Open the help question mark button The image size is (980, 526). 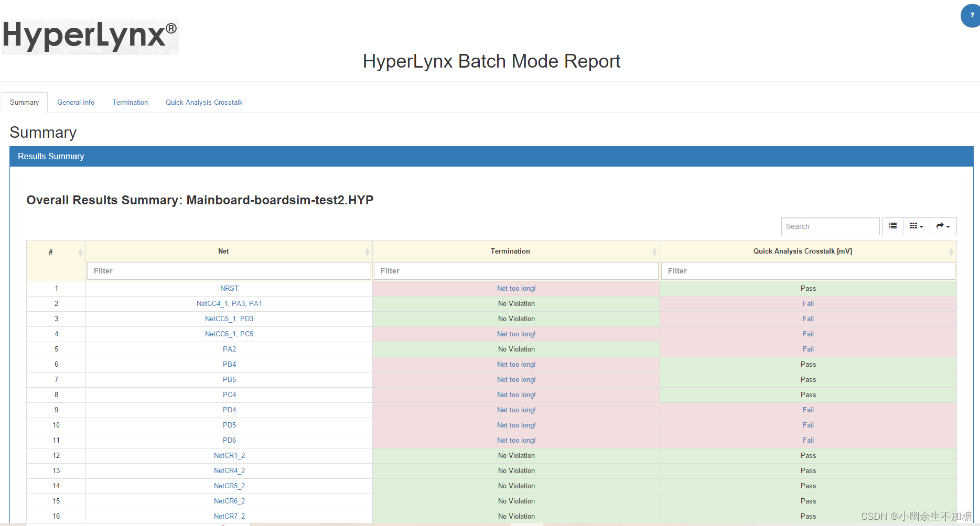971,15
